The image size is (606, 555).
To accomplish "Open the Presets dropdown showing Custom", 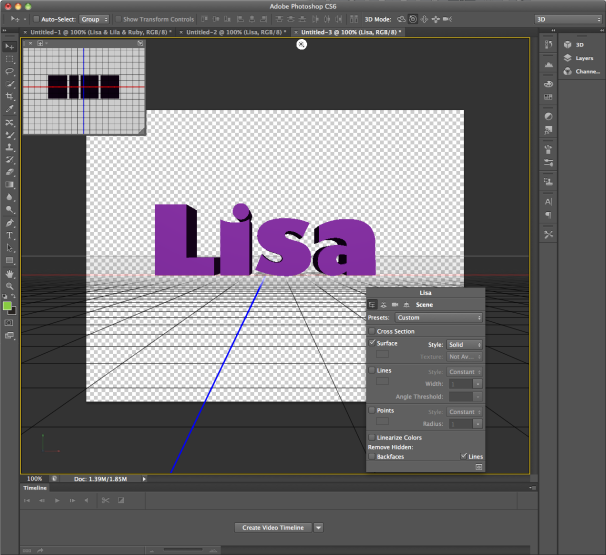I will point(439,318).
